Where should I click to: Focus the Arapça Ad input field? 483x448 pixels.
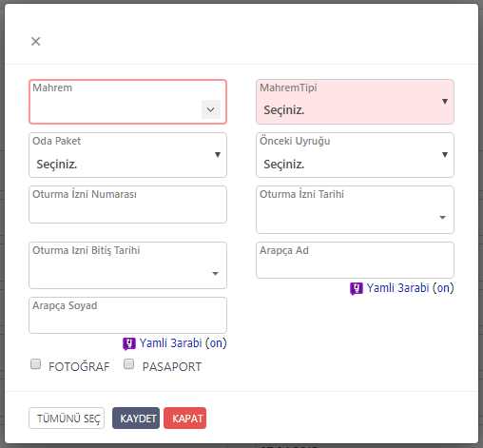pos(355,261)
